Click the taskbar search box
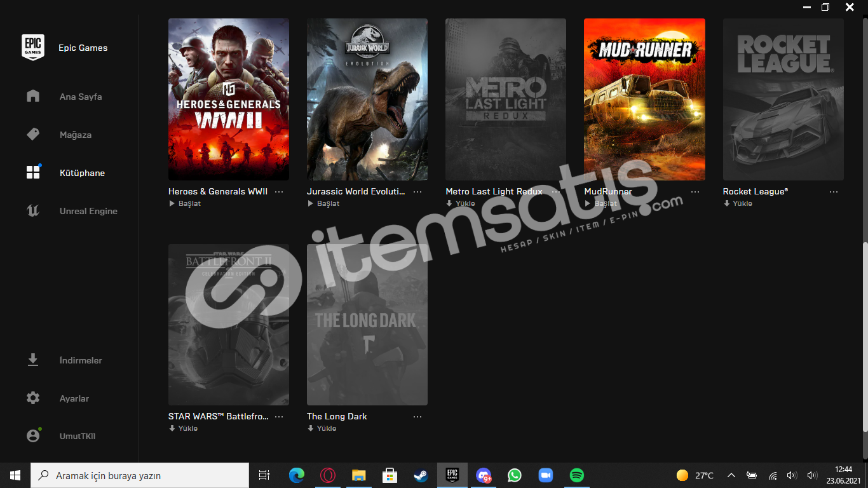868x488 pixels. (140, 475)
